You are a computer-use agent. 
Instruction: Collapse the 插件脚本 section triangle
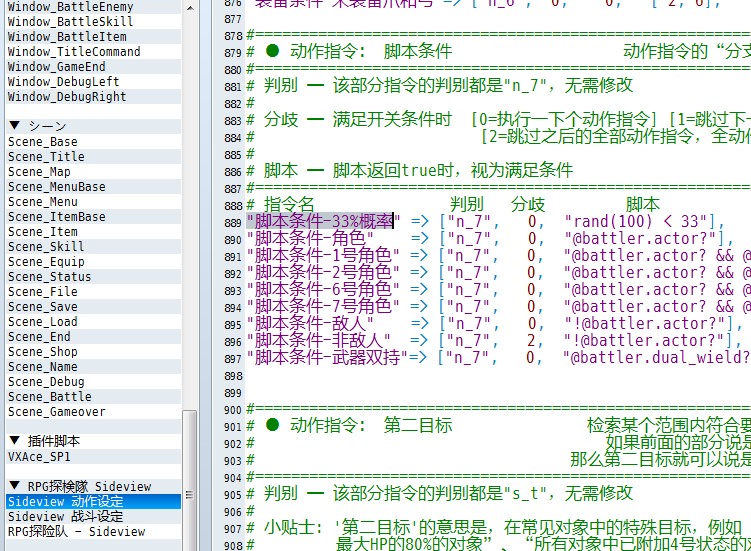coord(14,440)
